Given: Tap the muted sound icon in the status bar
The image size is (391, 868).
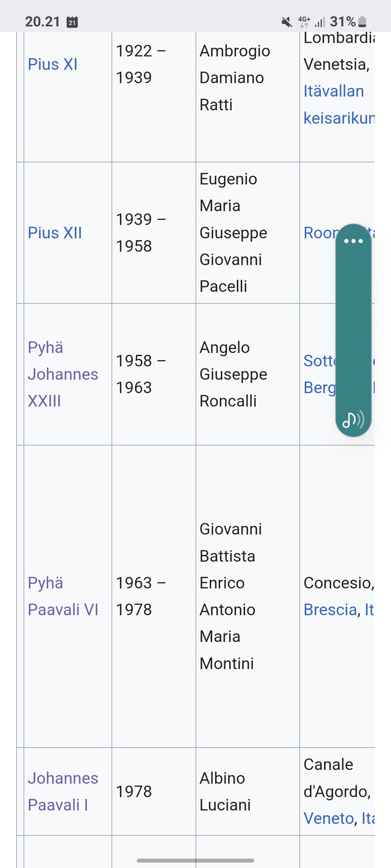Looking at the screenshot, I should (x=287, y=22).
